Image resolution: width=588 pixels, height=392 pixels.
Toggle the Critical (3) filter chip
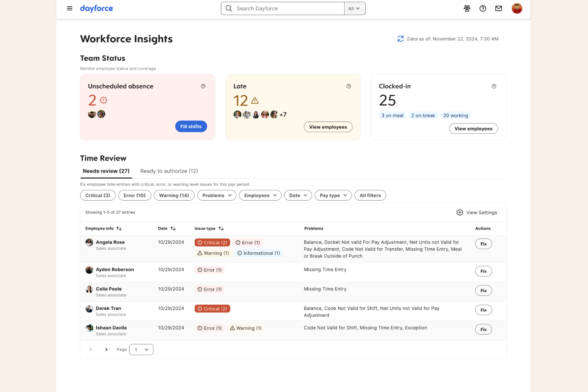(x=97, y=195)
